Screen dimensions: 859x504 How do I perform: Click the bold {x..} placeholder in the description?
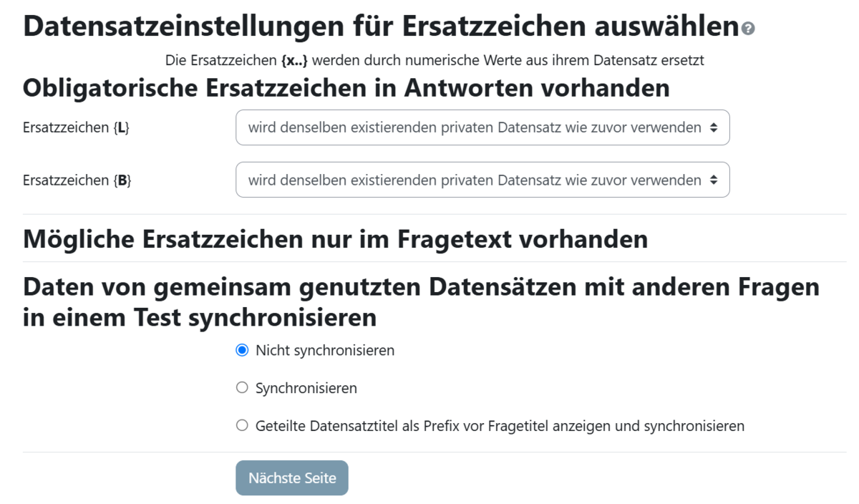(295, 61)
